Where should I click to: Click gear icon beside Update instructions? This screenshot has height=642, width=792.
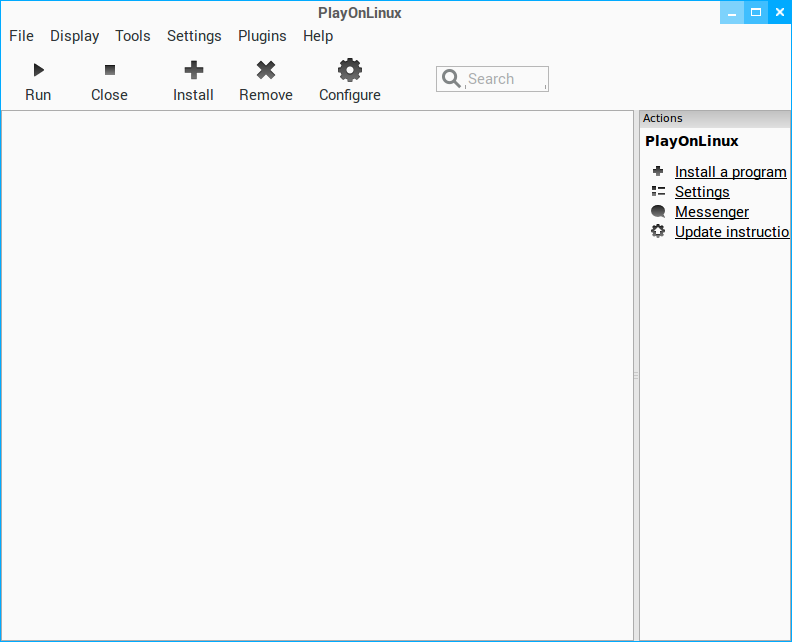click(x=658, y=231)
